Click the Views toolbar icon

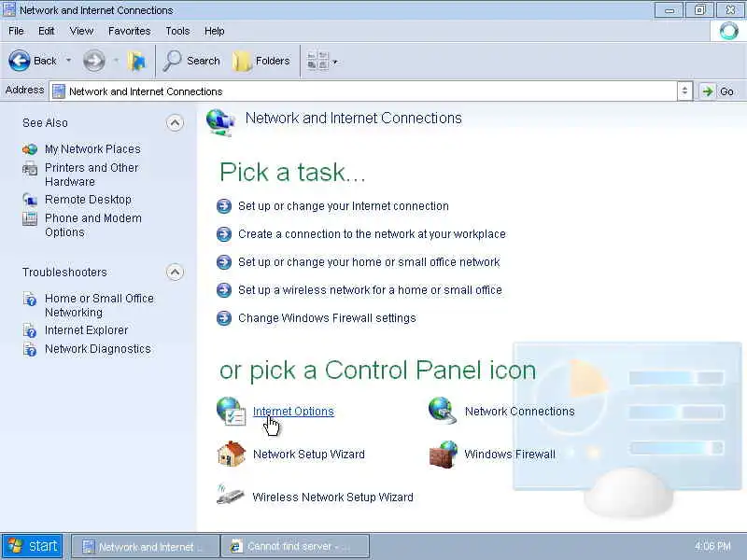point(317,62)
